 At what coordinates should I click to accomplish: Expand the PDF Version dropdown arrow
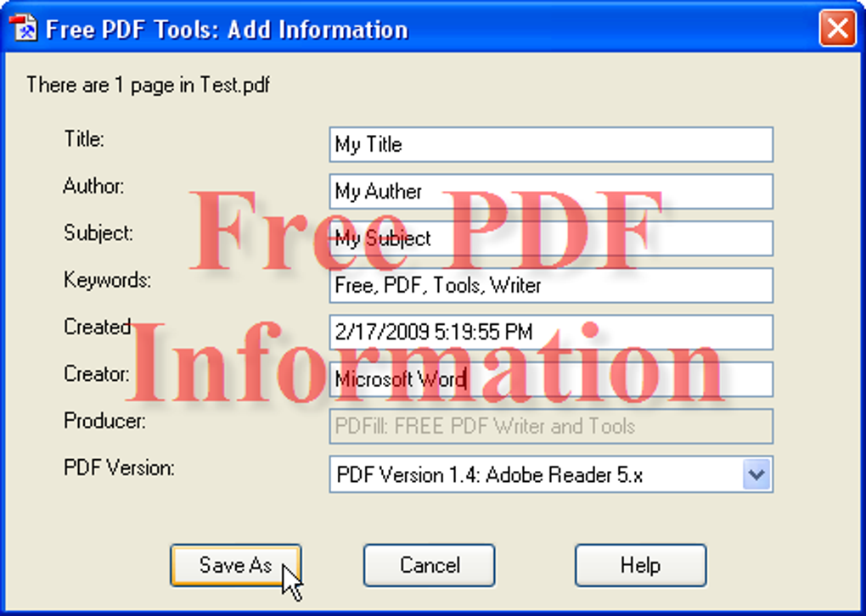click(756, 474)
